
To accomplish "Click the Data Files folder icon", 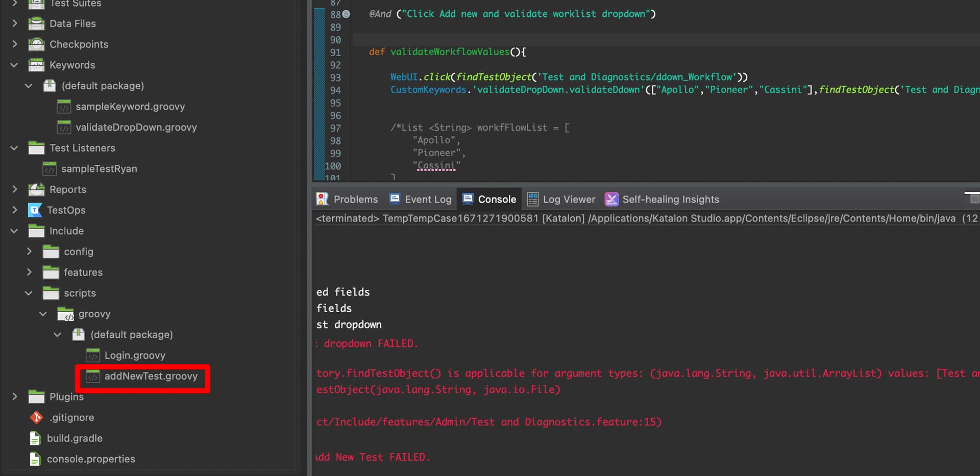I will point(36,23).
